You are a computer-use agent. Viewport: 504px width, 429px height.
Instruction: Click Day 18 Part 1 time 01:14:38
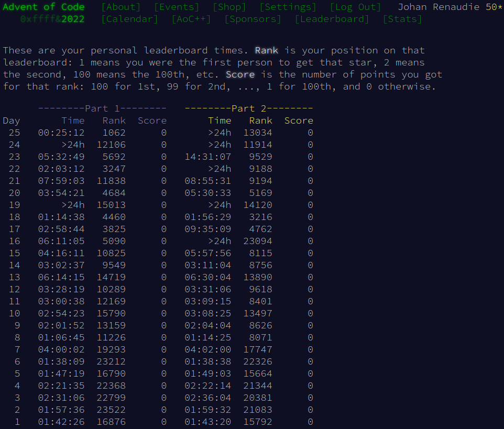click(x=61, y=217)
